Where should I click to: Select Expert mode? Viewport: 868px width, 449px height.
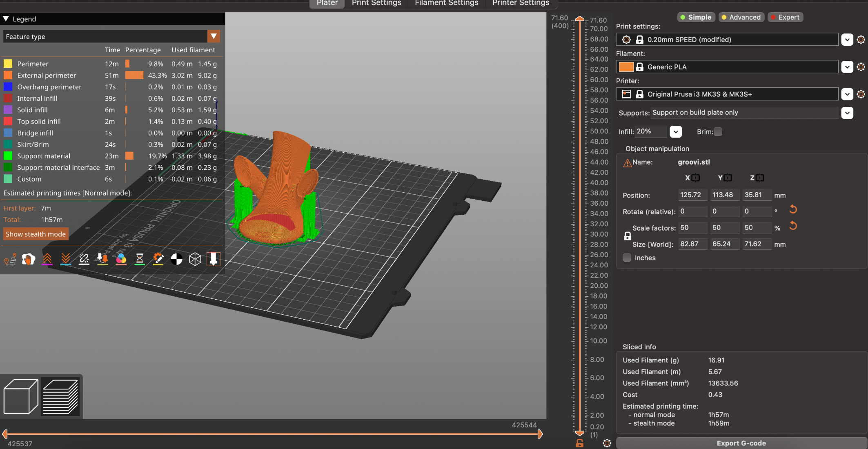coord(785,17)
